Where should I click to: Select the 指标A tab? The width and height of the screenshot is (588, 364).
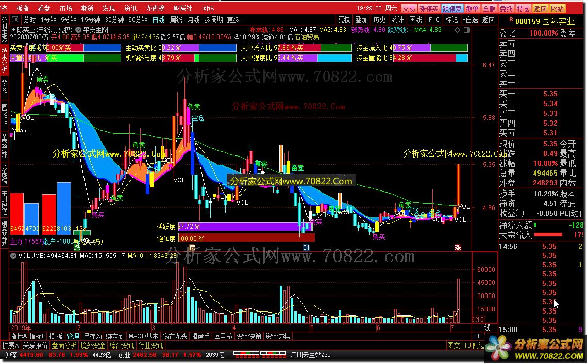[x=19, y=336]
